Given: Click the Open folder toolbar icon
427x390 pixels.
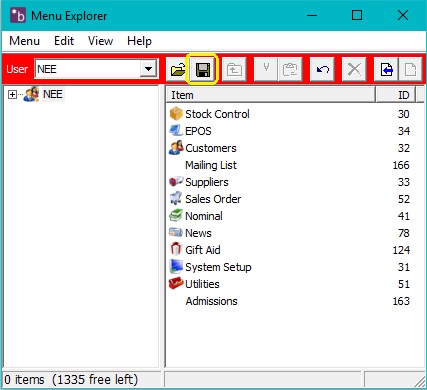Looking at the screenshot, I should (x=178, y=70).
